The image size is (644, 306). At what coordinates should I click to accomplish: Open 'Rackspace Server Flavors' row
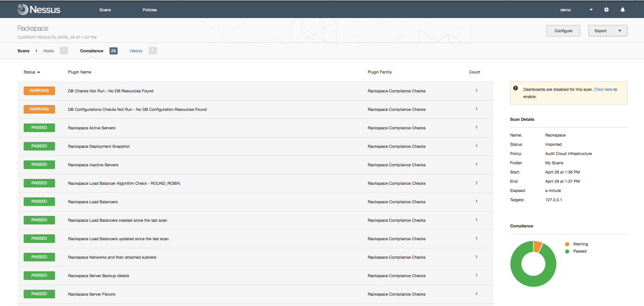[x=256, y=294]
